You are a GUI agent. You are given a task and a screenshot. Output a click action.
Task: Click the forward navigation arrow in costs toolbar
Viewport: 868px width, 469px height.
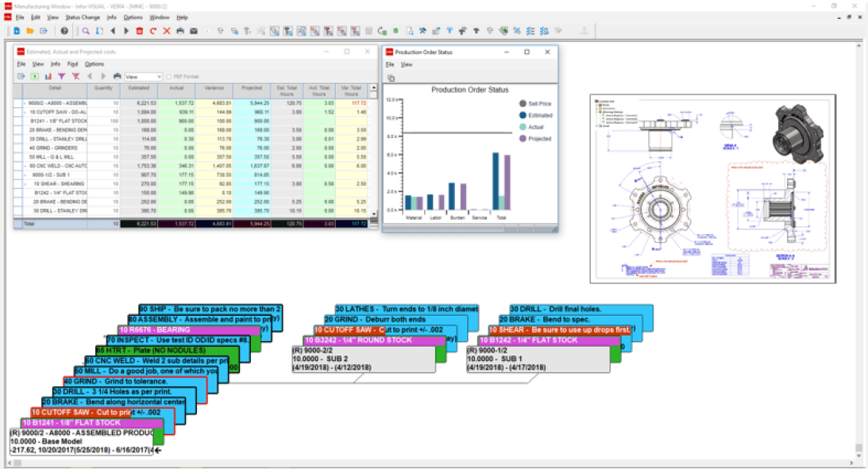(104, 76)
